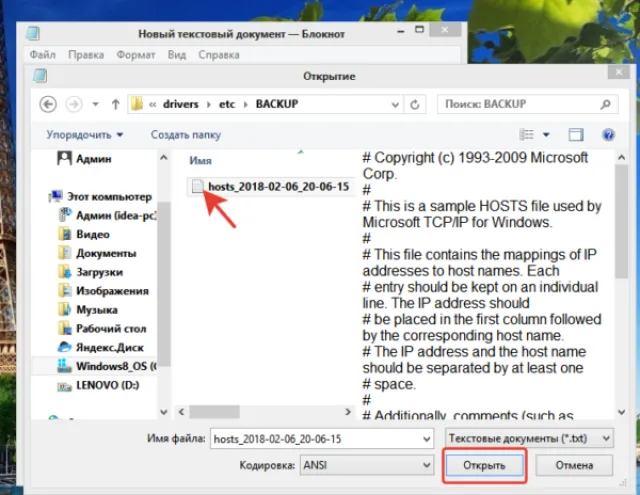This screenshot has height=495, width=640.
Task: Open the recent locations dropdown arrow
Action: pos(96,104)
